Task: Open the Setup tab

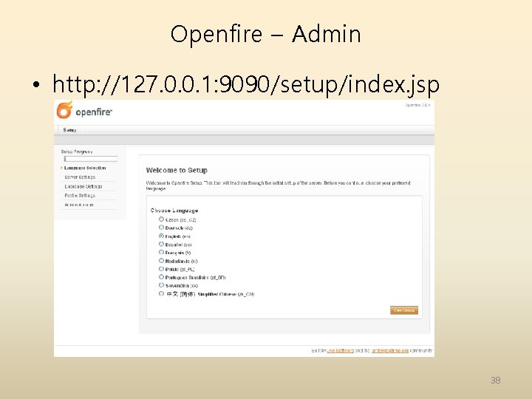Action: click(x=69, y=130)
